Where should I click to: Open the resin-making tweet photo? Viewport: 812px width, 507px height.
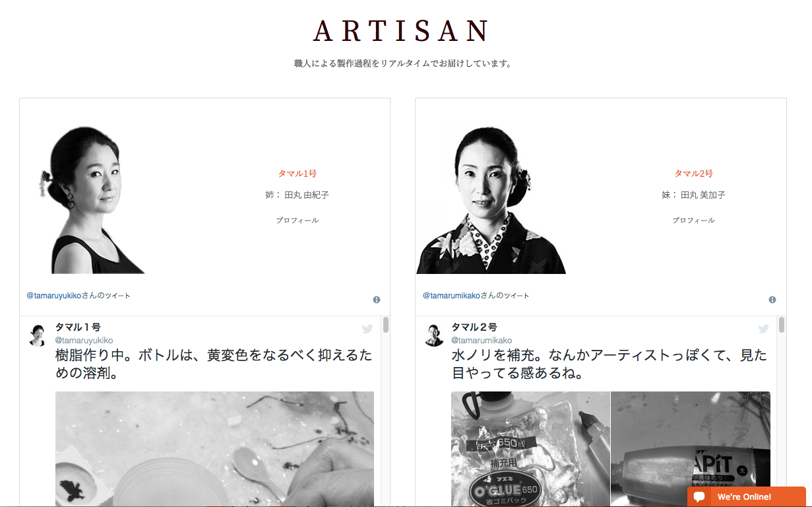coord(214,449)
